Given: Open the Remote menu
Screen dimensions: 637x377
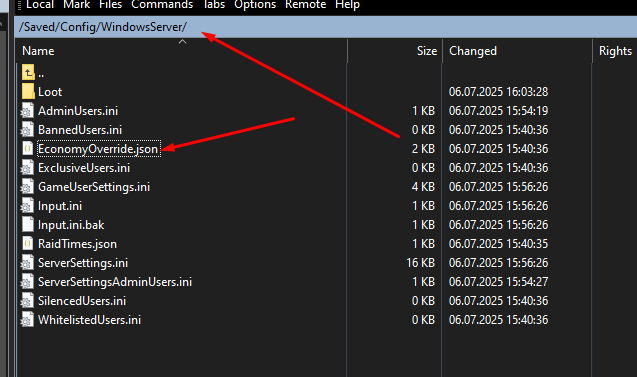Looking at the screenshot, I should tap(306, 5).
